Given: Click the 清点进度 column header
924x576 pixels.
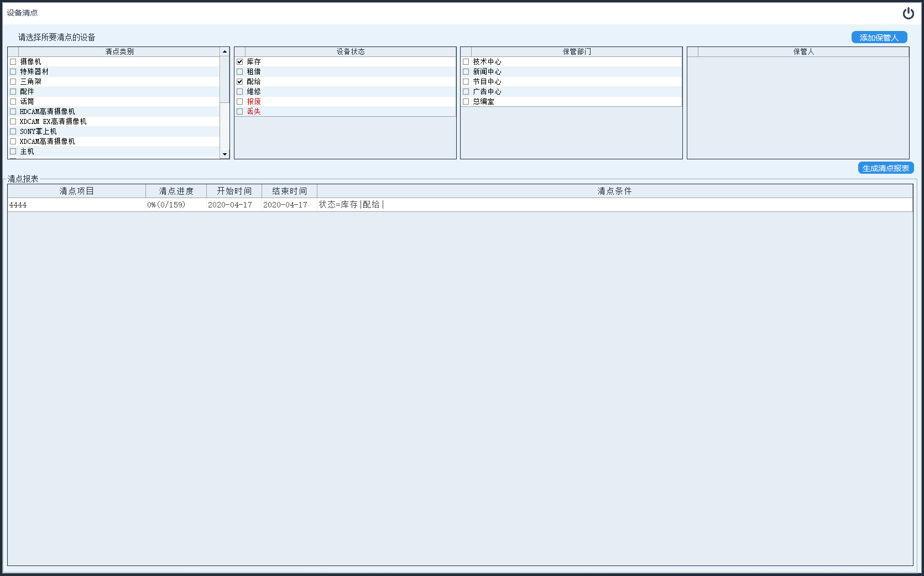Looking at the screenshot, I should pos(176,191).
